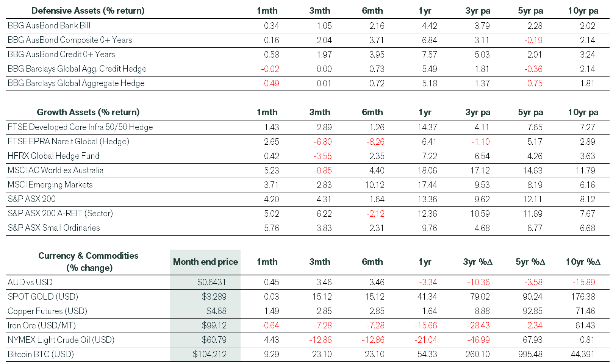
Task: Select the S&P ASX 200 row label
Action: click(x=32, y=199)
